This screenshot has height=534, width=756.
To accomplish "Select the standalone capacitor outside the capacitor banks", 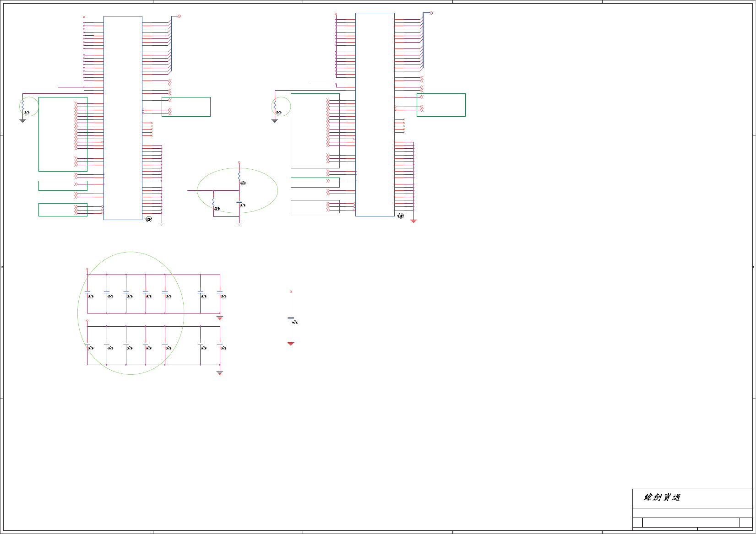I will [x=291, y=318].
